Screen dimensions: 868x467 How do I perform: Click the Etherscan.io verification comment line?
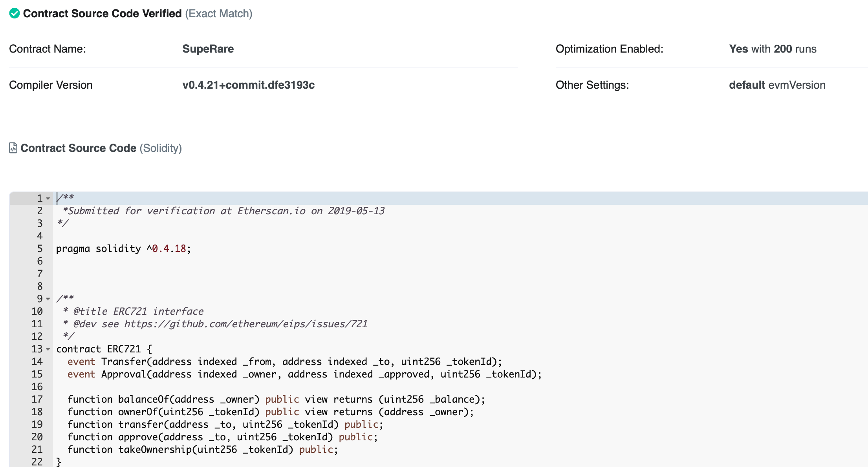224,211
